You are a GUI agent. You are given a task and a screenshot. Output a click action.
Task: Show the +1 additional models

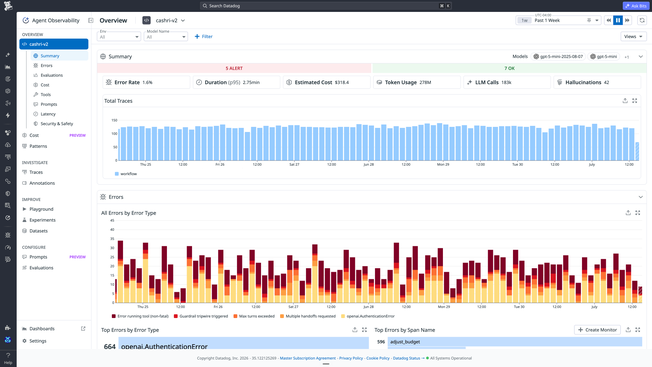[627, 57]
